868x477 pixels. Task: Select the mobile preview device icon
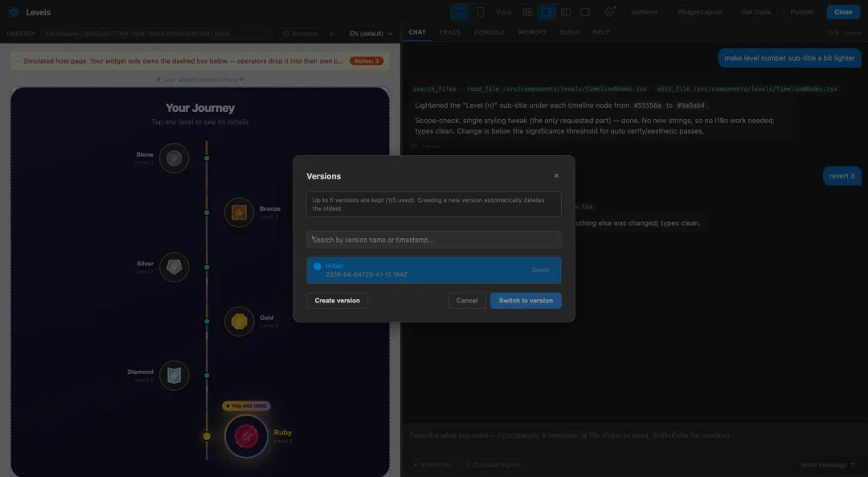point(481,11)
